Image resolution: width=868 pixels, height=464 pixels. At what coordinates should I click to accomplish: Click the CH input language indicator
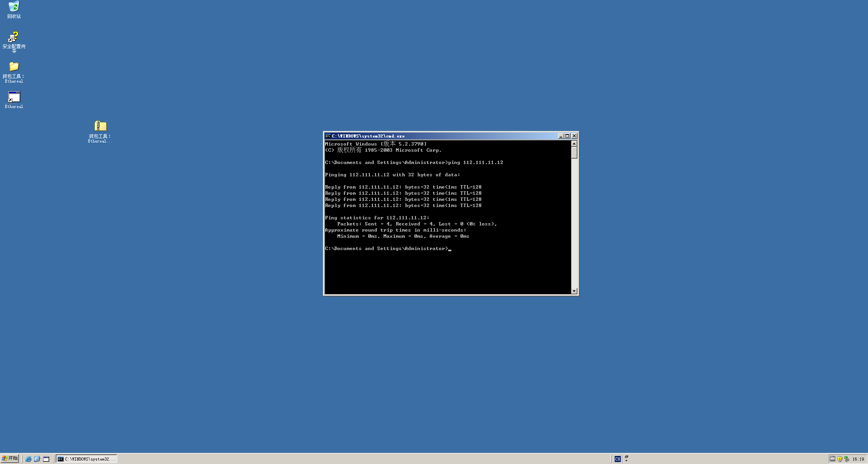point(617,459)
